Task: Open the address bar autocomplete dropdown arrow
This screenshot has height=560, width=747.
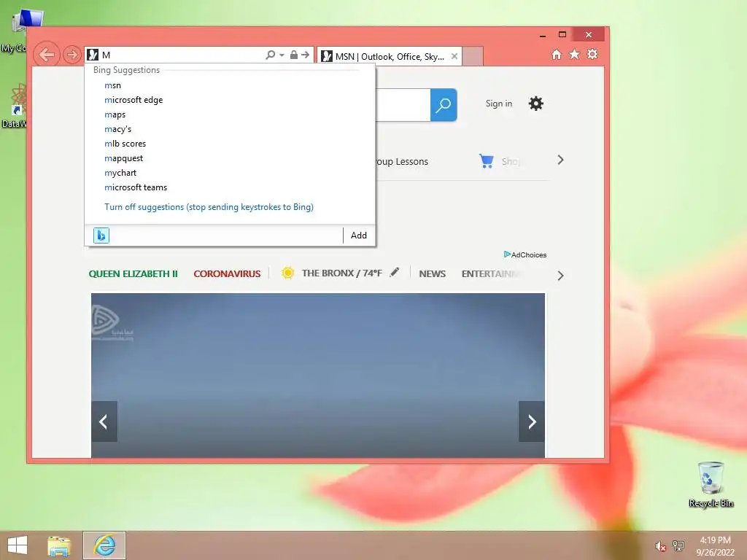Action: pos(282,55)
